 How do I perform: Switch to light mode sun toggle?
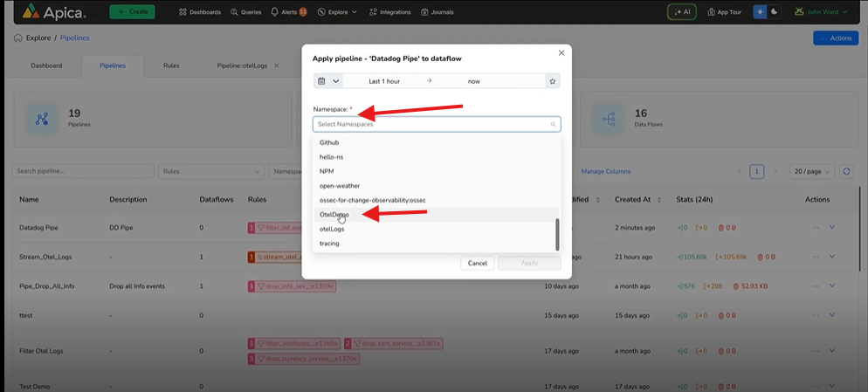(760, 12)
